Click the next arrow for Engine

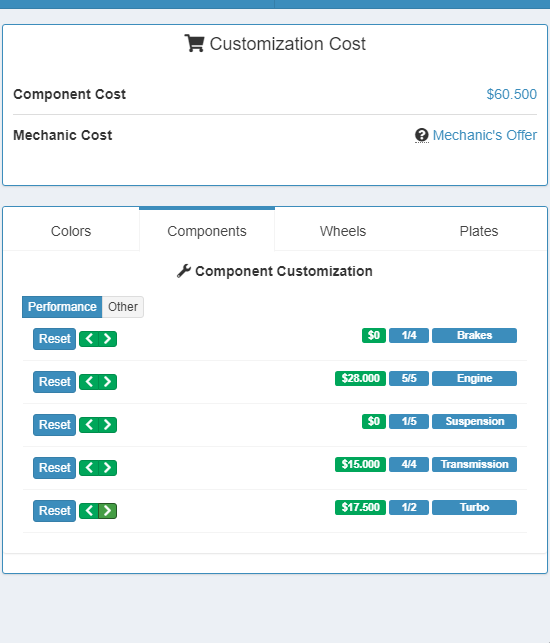[x=107, y=382]
